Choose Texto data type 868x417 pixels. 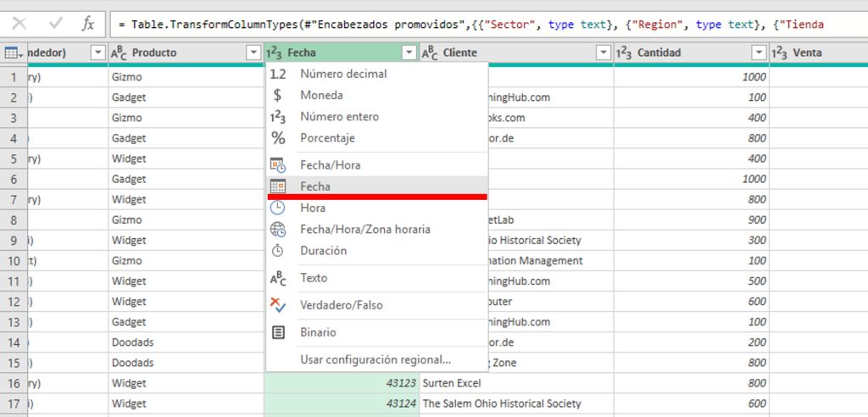pyautogui.click(x=377, y=278)
